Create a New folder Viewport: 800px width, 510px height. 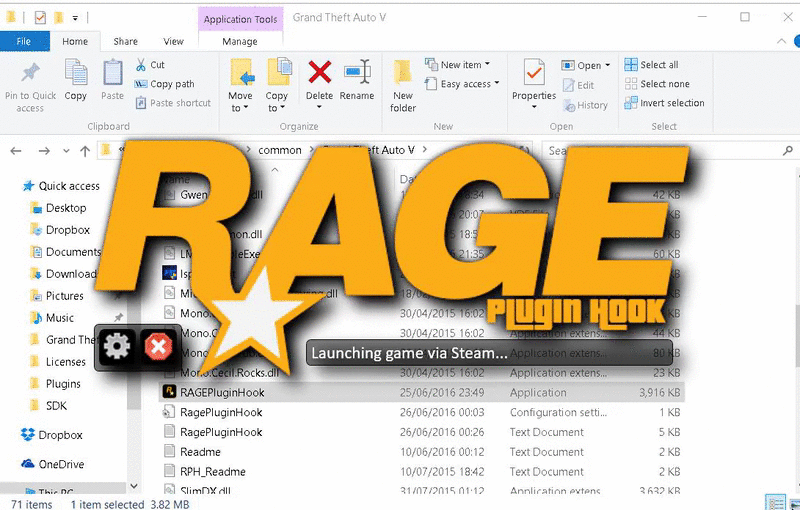pos(403,86)
